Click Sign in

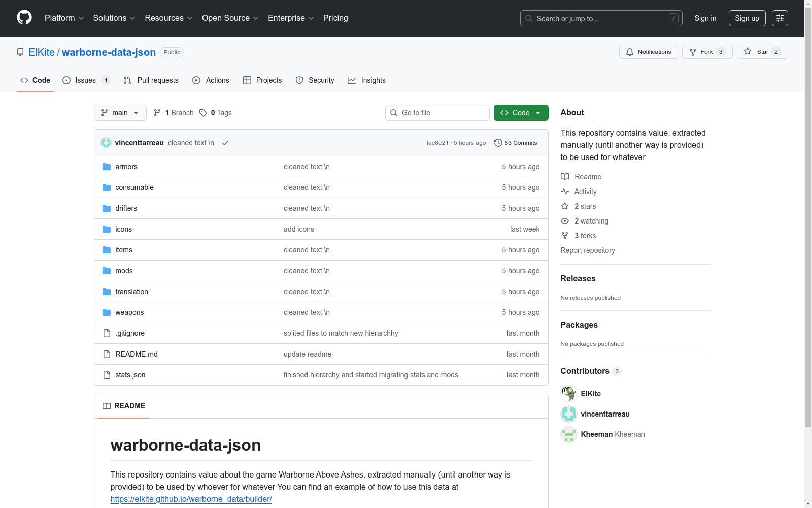pos(705,18)
